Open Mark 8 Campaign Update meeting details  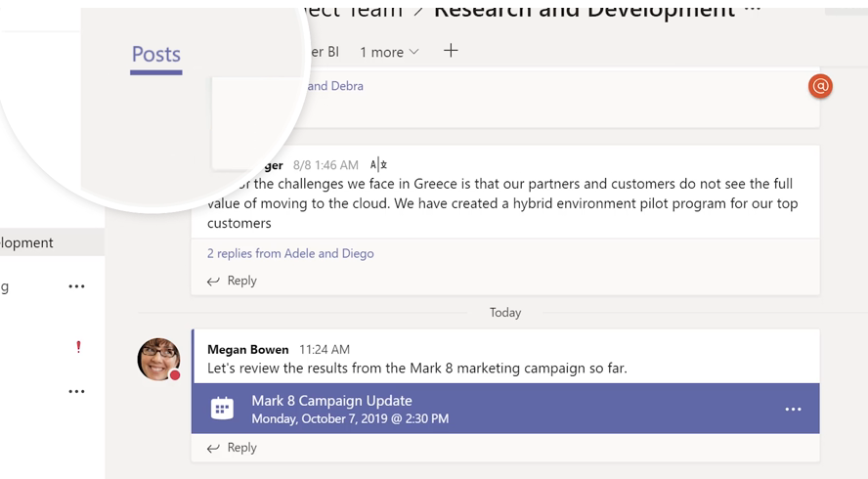tap(505, 409)
